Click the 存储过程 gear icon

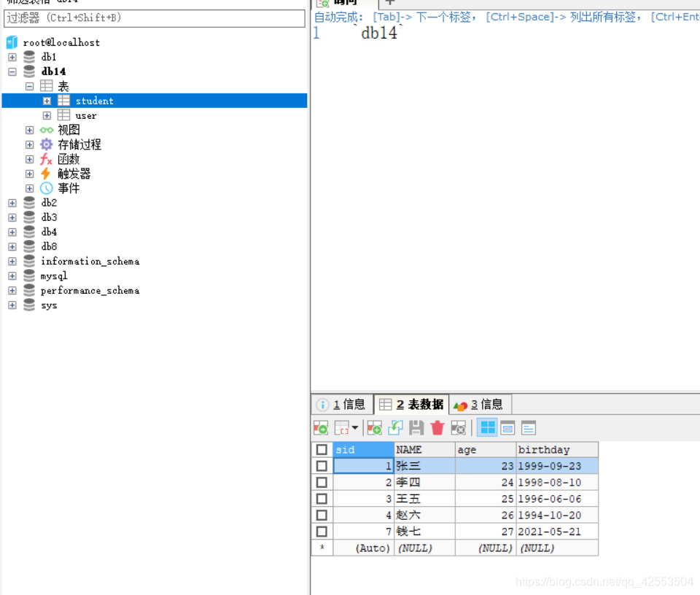(47, 144)
